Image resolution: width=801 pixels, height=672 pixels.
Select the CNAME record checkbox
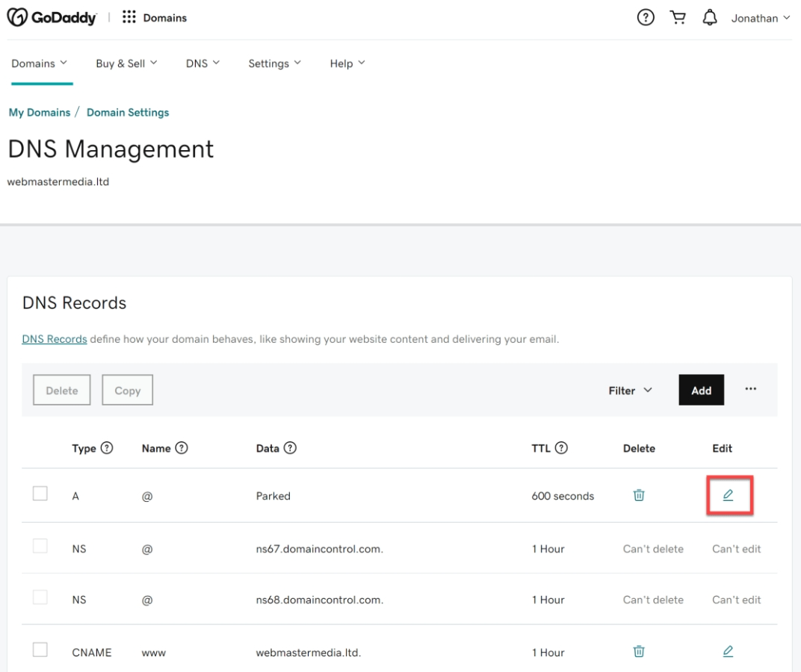tap(40, 650)
